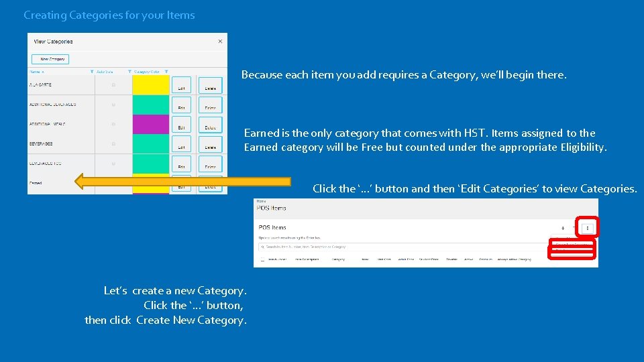644x362 pixels.
Task: Click the POS Items search field
Action: click(x=404, y=247)
